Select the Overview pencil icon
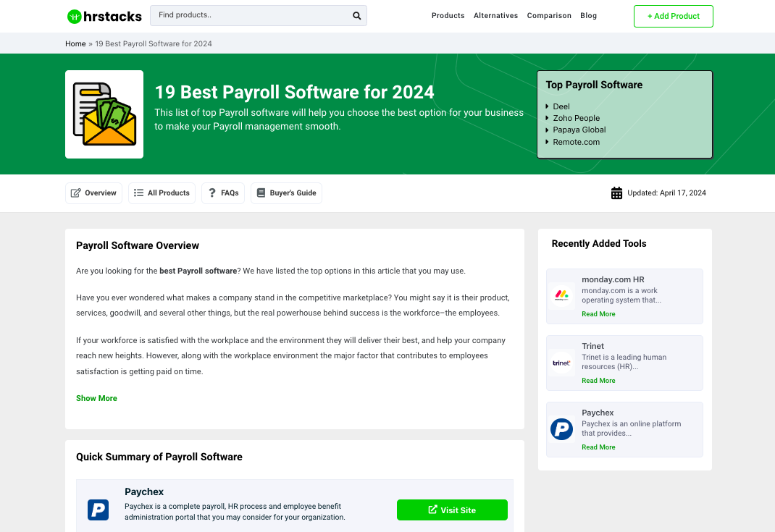This screenshot has height=532, width=775. (76, 193)
